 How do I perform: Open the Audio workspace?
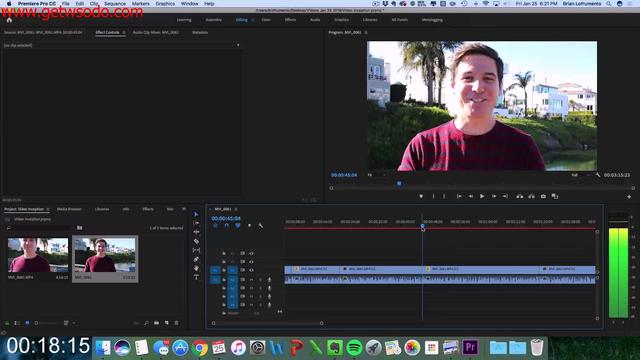315,20
